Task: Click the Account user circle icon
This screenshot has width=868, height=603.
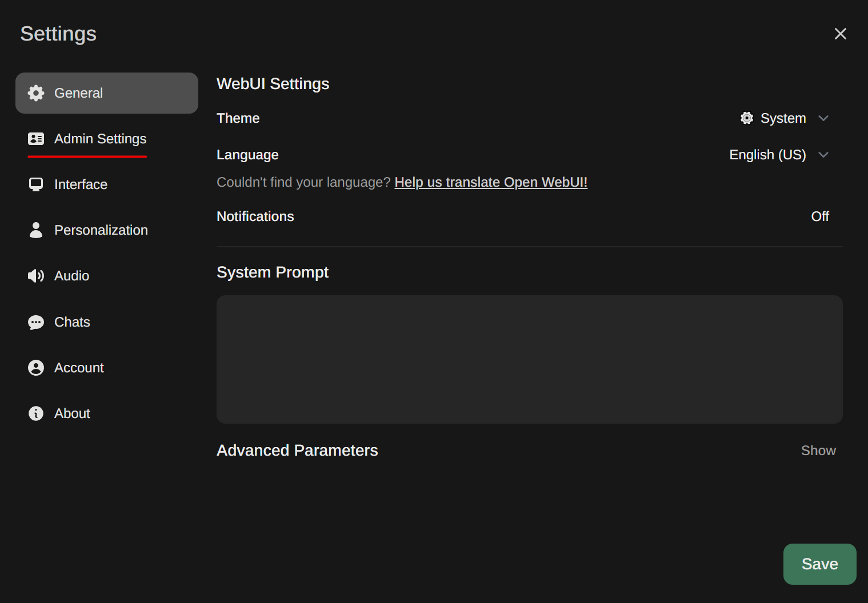Action: (x=36, y=368)
